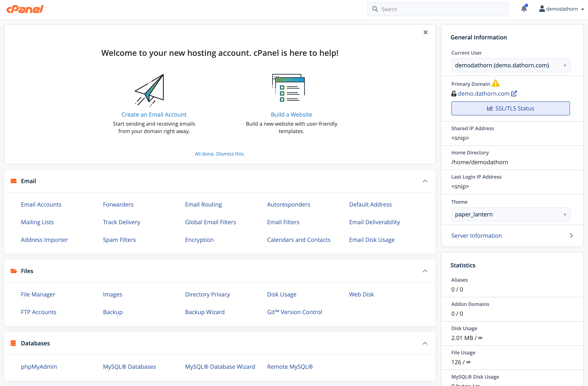Click the search input field

click(438, 9)
